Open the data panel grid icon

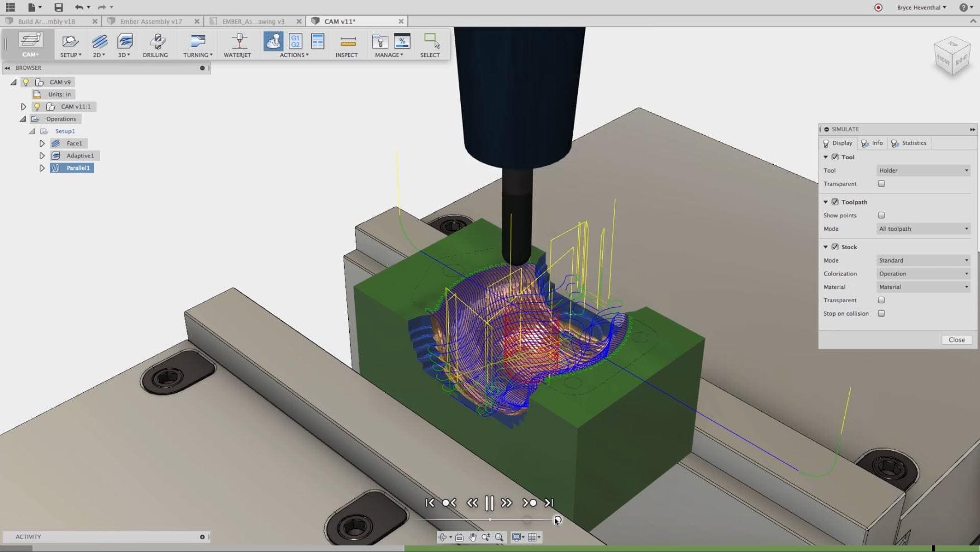coord(11,7)
